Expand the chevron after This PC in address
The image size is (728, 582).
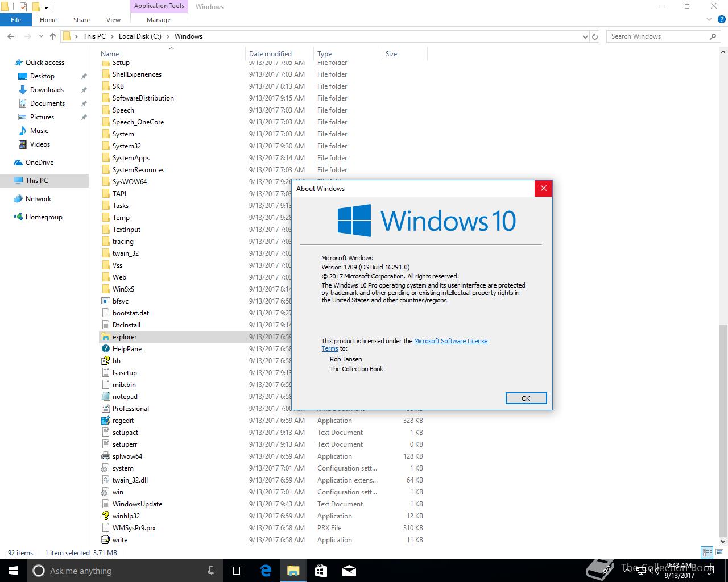112,36
